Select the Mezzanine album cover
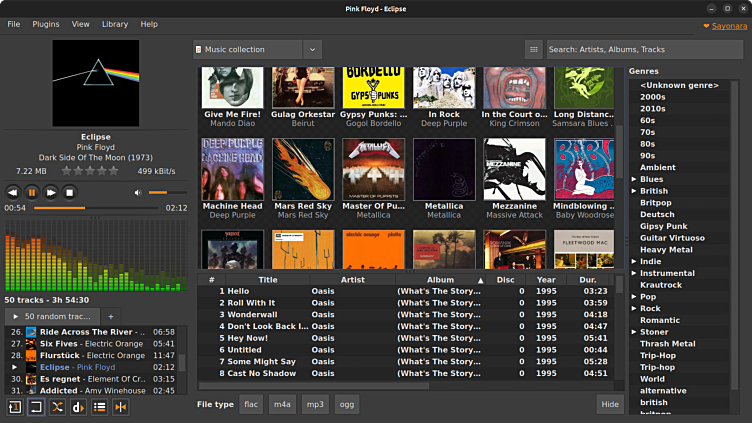Viewport: 752px width, 423px height. (x=515, y=169)
